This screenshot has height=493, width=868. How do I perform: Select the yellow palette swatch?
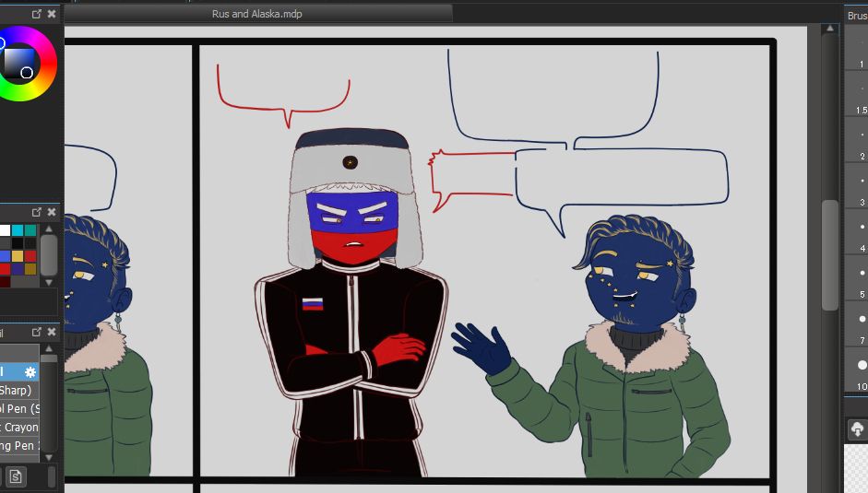point(18,256)
